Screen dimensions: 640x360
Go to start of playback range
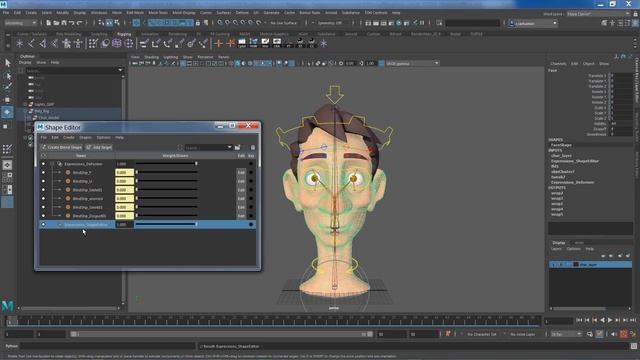click(580, 320)
